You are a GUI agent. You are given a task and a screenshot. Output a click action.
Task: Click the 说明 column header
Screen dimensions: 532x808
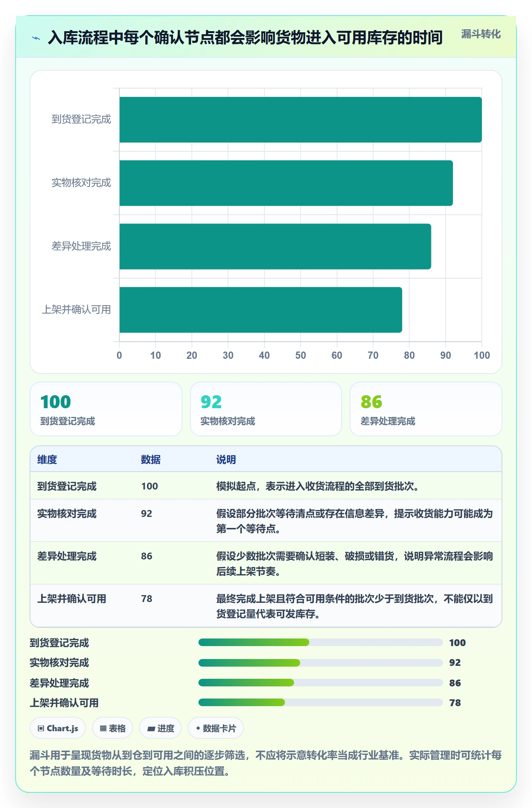click(x=226, y=459)
